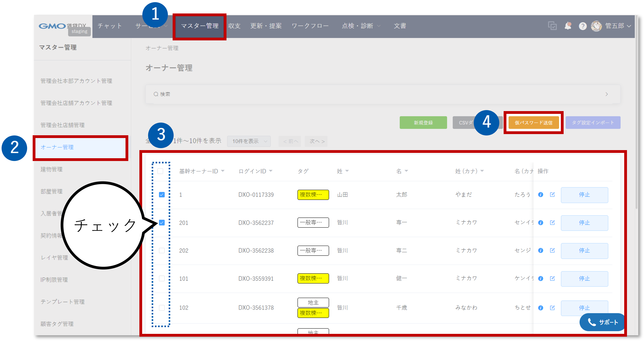This screenshot has height=341, width=644.
Task: Click the タグ設定インポート button
Action: tap(593, 123)
